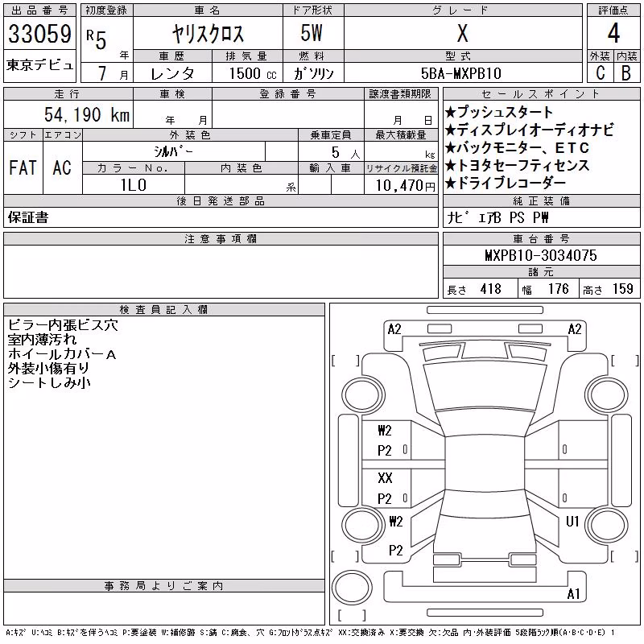Click door type 5W

tap(312, 33)
